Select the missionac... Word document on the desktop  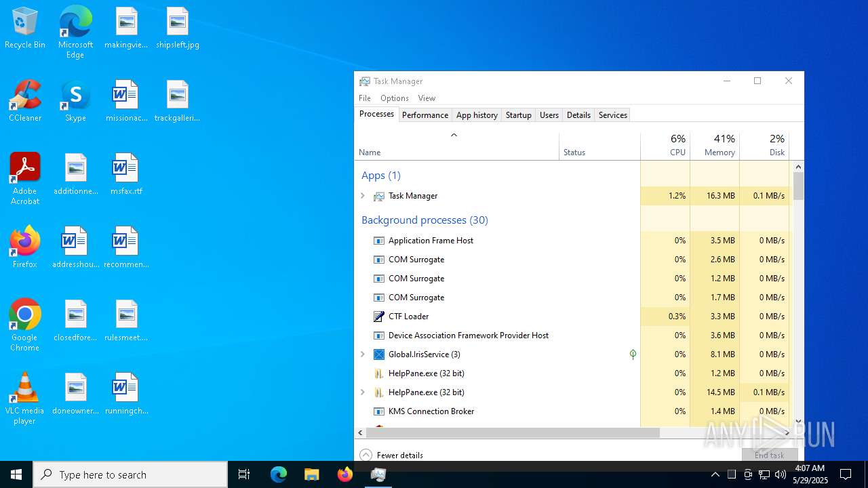[x=126, y=102]
